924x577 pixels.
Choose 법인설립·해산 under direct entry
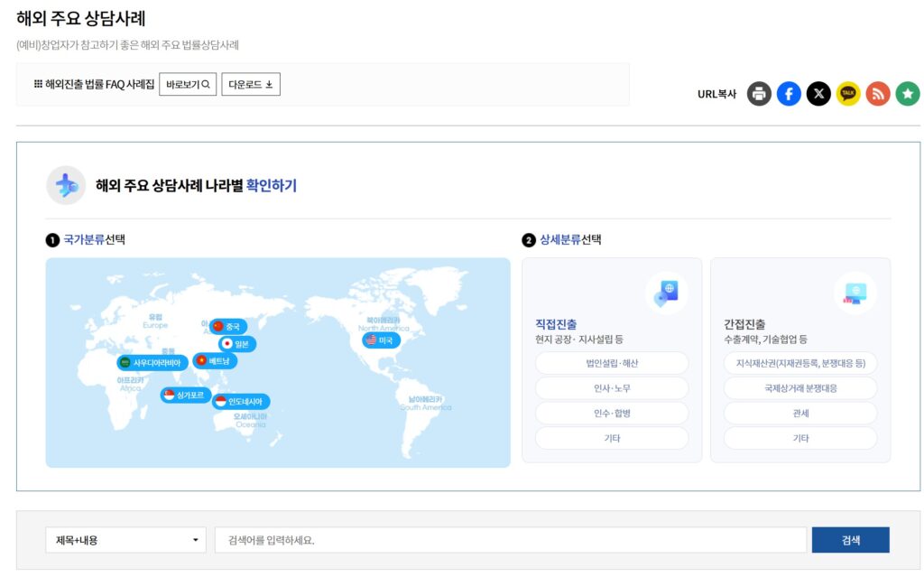[x=612, y=363]
